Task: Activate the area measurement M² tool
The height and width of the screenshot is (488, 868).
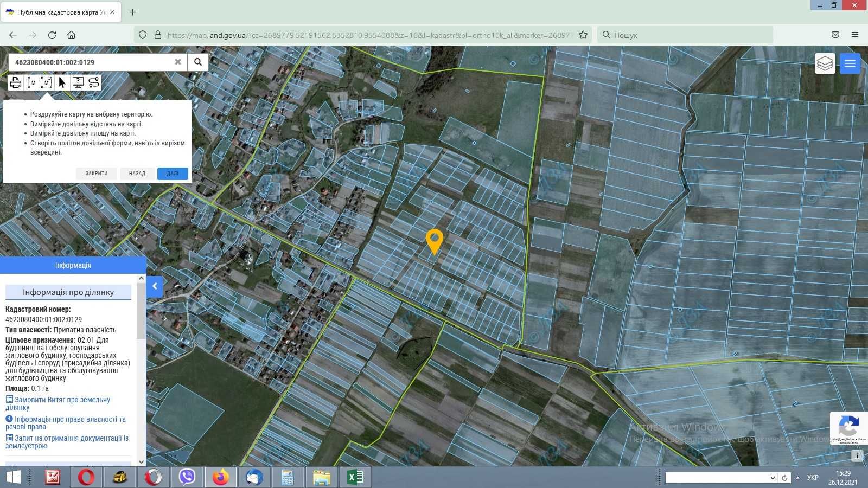Action: 47,82
